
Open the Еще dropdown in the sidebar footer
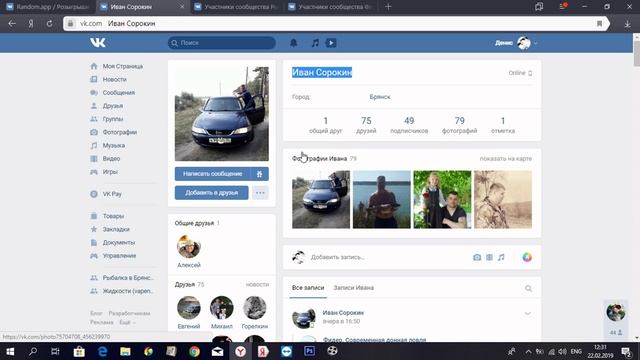pos(127,322)
